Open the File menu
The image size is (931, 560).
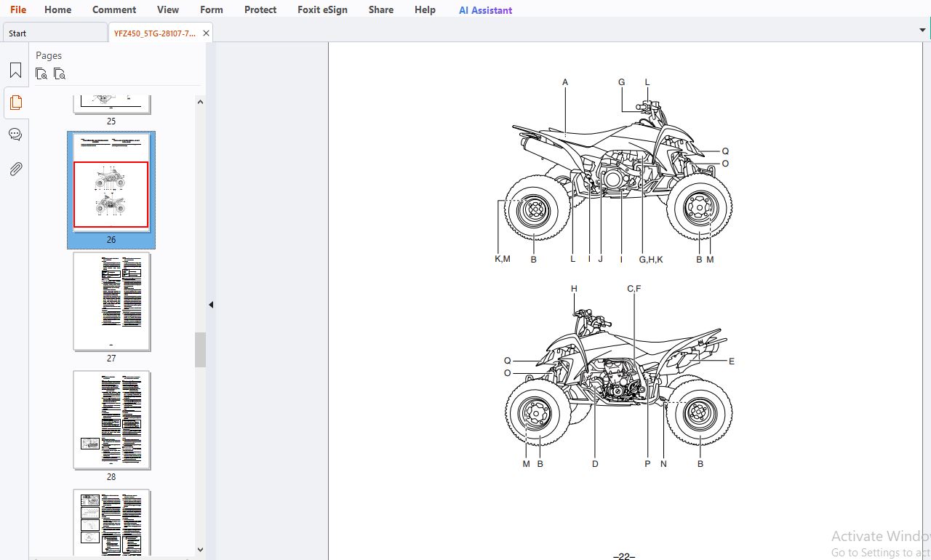(x=18, y=9)
